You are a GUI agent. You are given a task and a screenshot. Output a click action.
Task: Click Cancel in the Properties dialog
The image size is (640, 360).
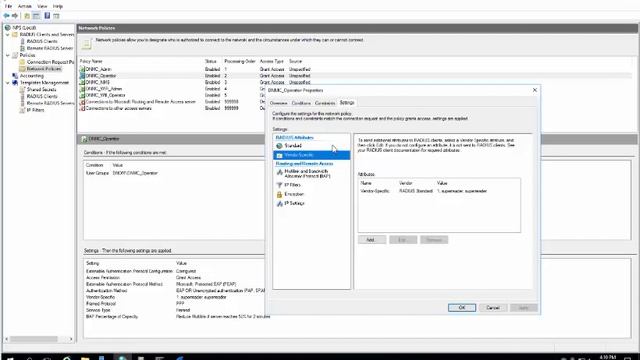coord(493,308)
